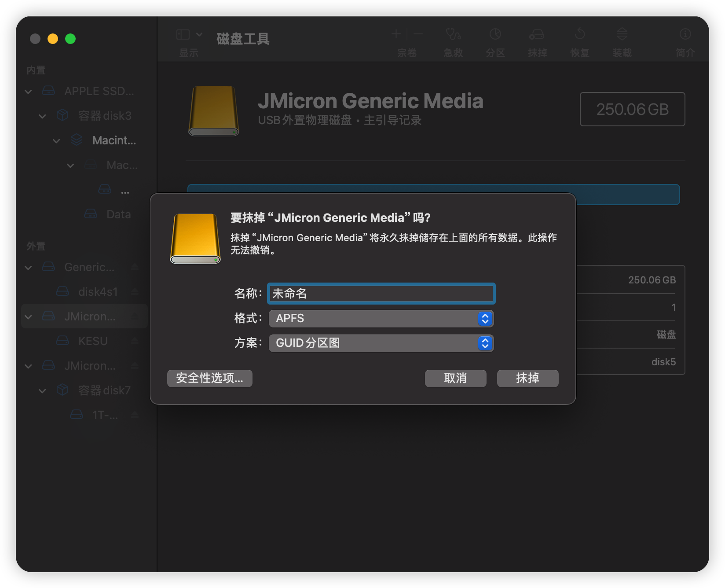Click the Restore 恢复 toolbar icon
The width and height of the screenshot is (725, 588).
tap(580, 34)
